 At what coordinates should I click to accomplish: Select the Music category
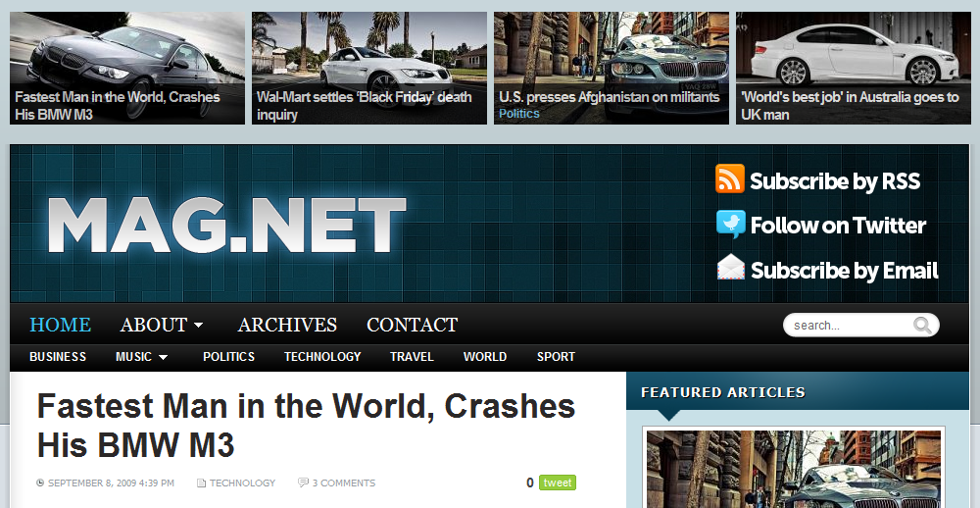point(133,357)
